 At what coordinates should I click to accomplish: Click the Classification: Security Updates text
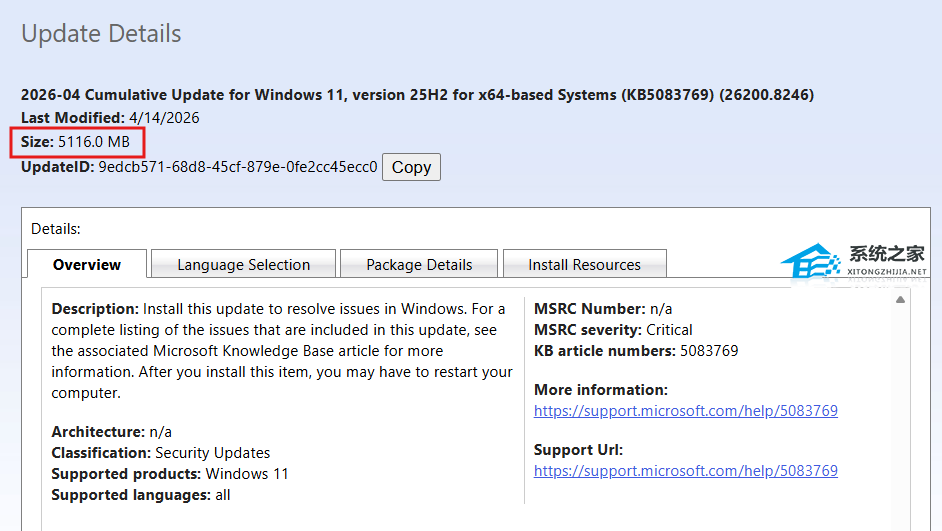pos(160,453)
